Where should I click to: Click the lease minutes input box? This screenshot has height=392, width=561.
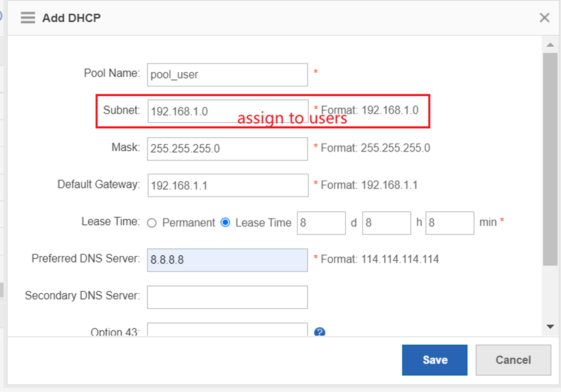point(450,222)
